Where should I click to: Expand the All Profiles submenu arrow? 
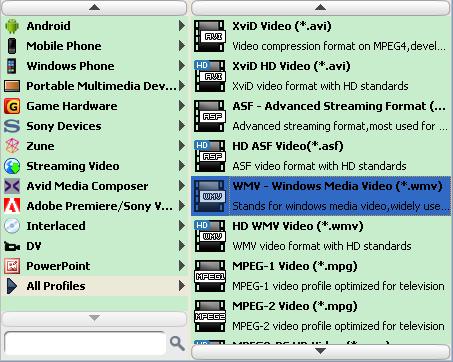182,286
